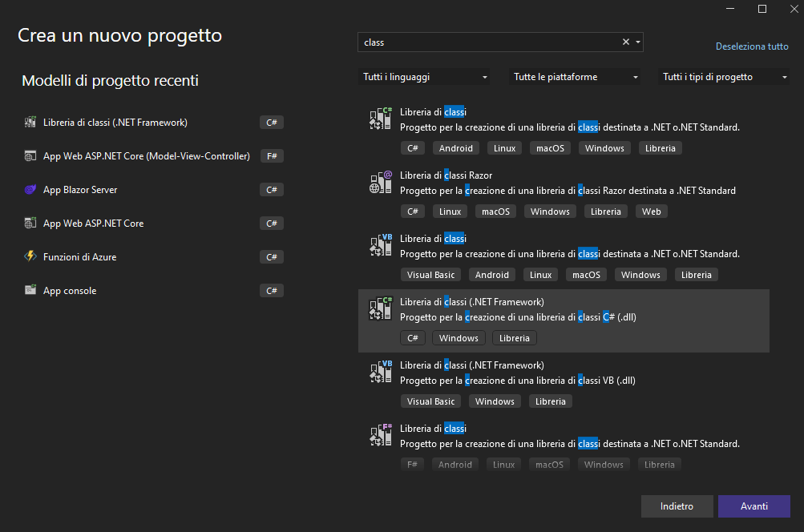Click the C# language badge beside App Blazor Server
Screen dimensions: 804x532
pos(272,190)
